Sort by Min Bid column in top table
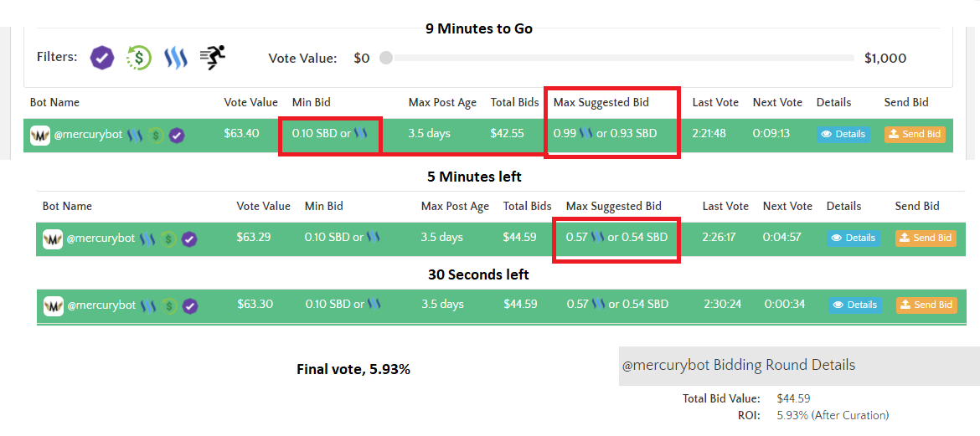980x436 pixels. (312, 102)
